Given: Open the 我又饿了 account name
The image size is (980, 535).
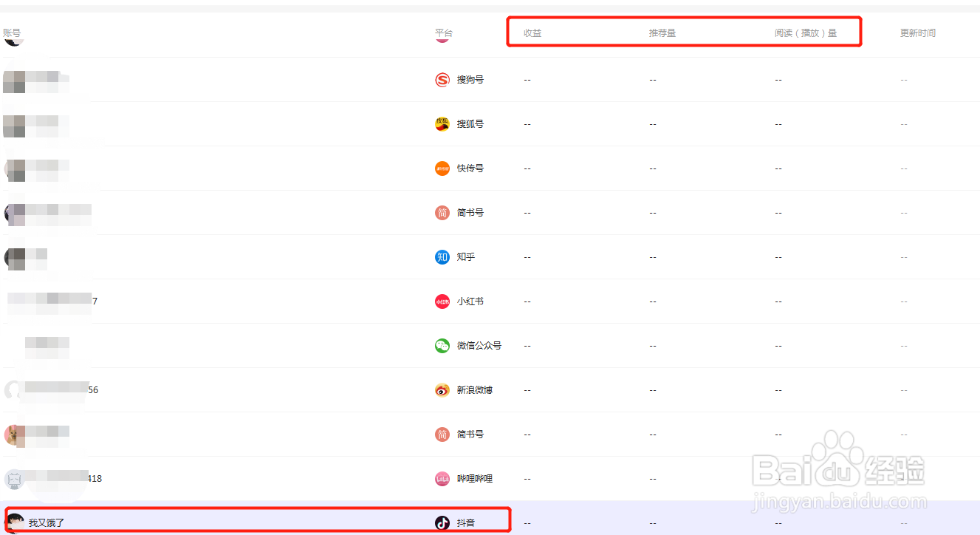Looking at the screenshot, I should pos(47,523).
